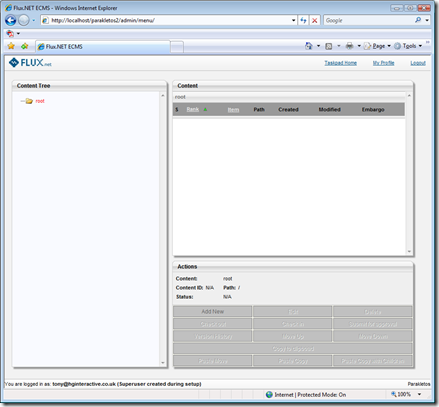Click the Print icon
Screen dimensions: 439x407
349,46
